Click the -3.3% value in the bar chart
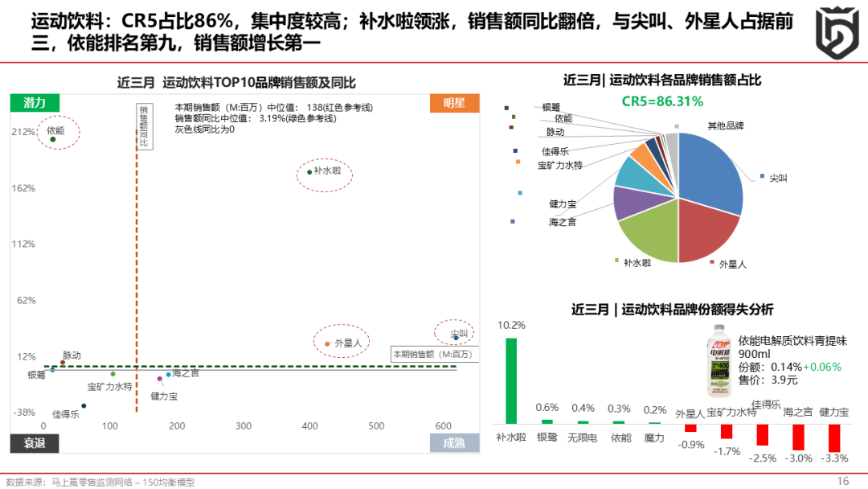Image resolution: width=868 pixels, height=489 pixels. (834, 458)
